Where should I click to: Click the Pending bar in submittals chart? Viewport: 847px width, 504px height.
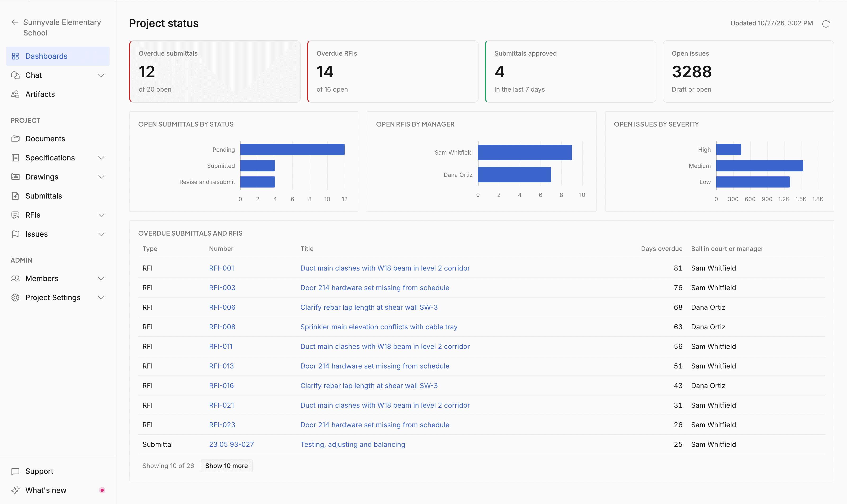point(292,150)
